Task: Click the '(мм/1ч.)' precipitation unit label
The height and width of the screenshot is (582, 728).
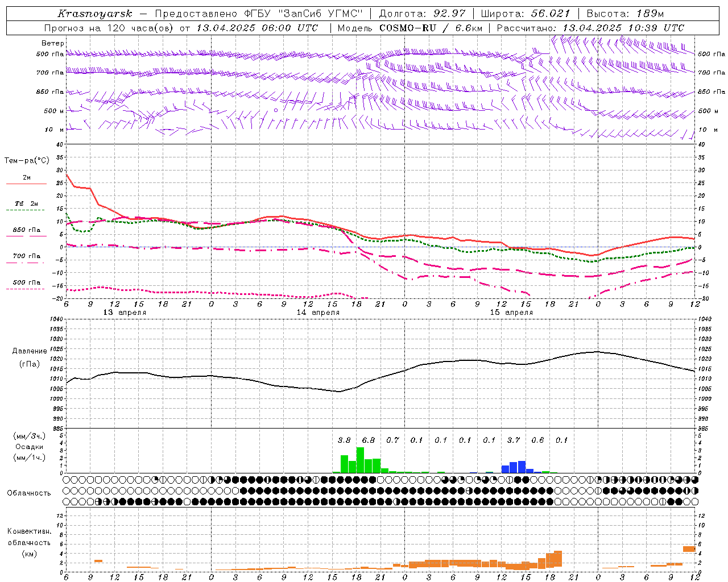Action: [x=29, y=458]
